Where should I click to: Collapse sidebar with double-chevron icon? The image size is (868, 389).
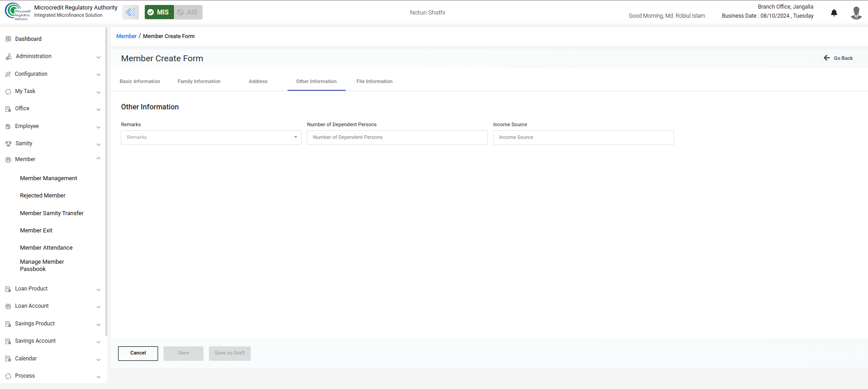130,12
